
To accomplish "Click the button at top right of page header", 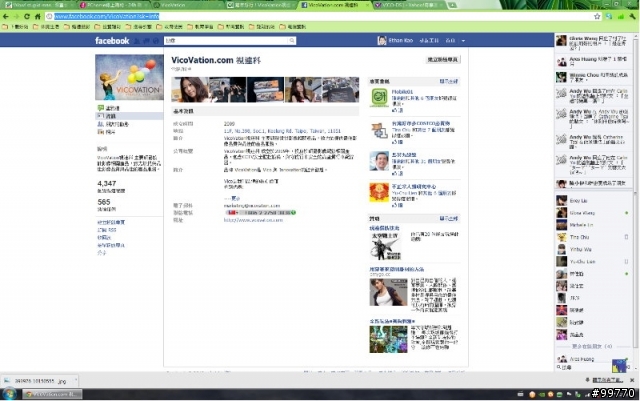I will click(443, 60).
